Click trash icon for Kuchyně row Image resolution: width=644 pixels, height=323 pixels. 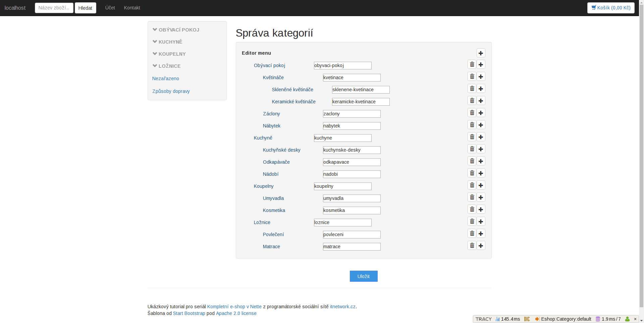(x=472, y=137)
